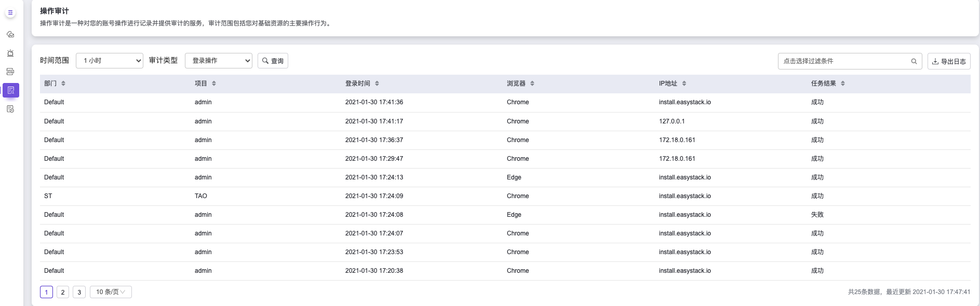Screen dimensions: 980x306
Task: Click the magnifier icon in filter box
Action: 914,61
